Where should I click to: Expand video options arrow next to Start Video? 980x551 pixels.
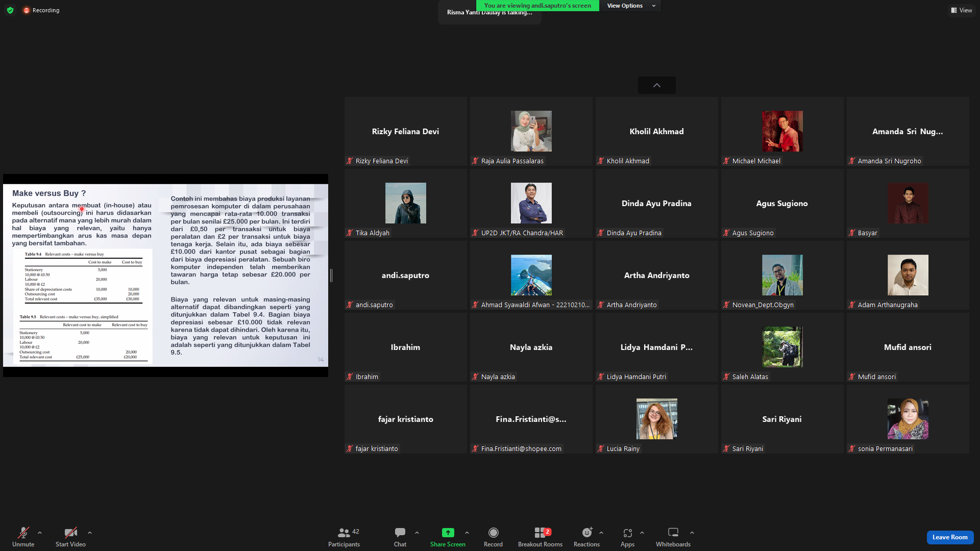coord(90,533)
